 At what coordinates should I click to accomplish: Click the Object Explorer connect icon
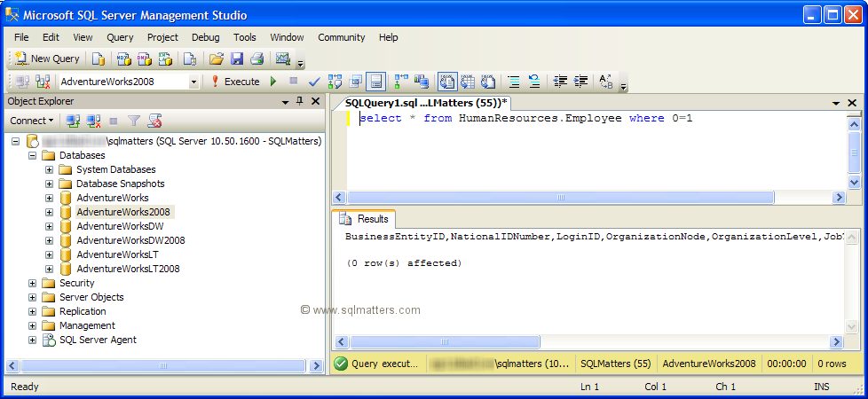[73, 121]
